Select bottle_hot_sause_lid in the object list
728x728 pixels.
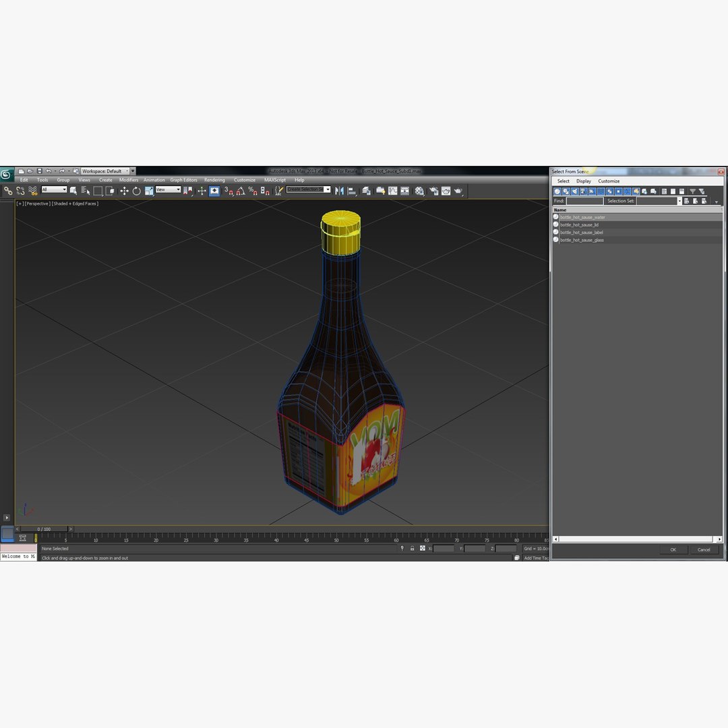click(638, 224)
